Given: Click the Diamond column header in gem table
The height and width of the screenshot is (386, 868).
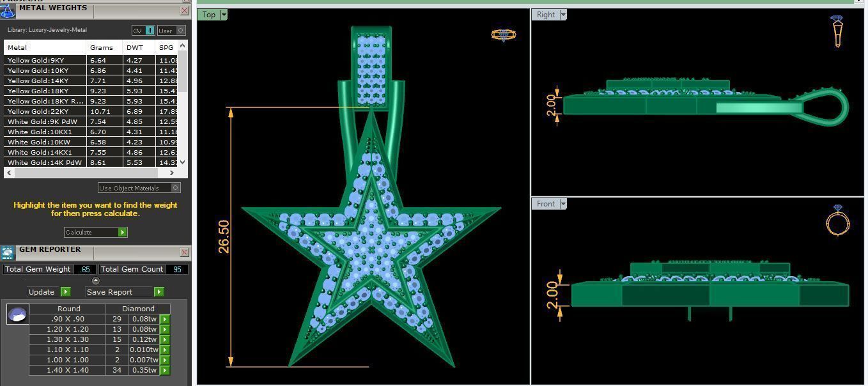Looking at the screenshot, I should click(x=138, y=309).
